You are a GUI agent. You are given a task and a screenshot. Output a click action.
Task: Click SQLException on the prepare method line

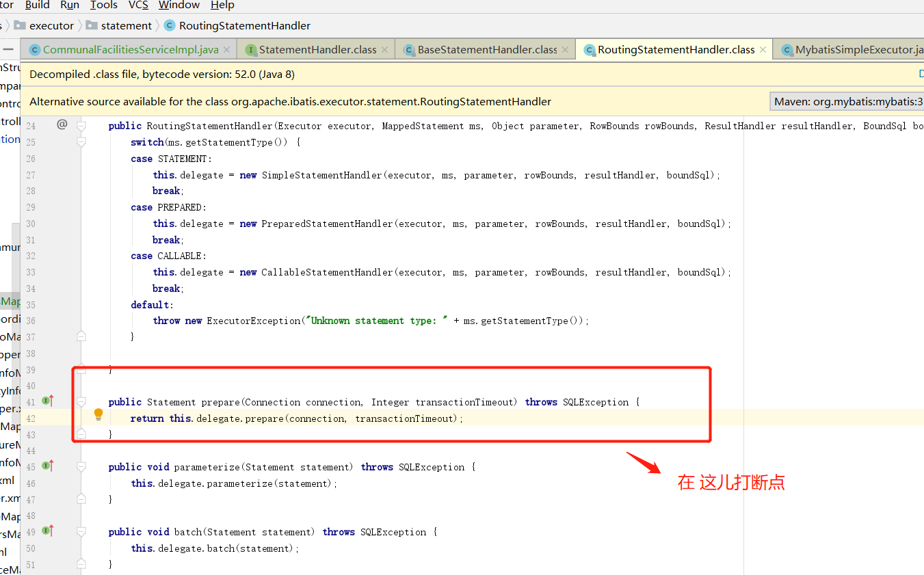coord(596,402)
